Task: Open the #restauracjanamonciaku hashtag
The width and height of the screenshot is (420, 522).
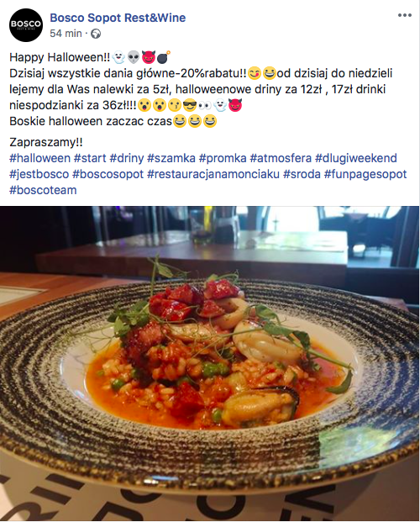Action: pos(213,174)
